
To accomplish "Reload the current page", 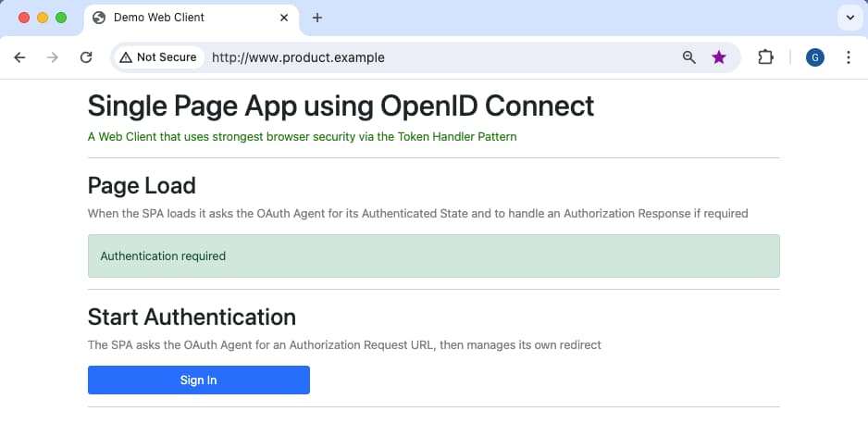I will pyautogui.click(x=86, y=57).
